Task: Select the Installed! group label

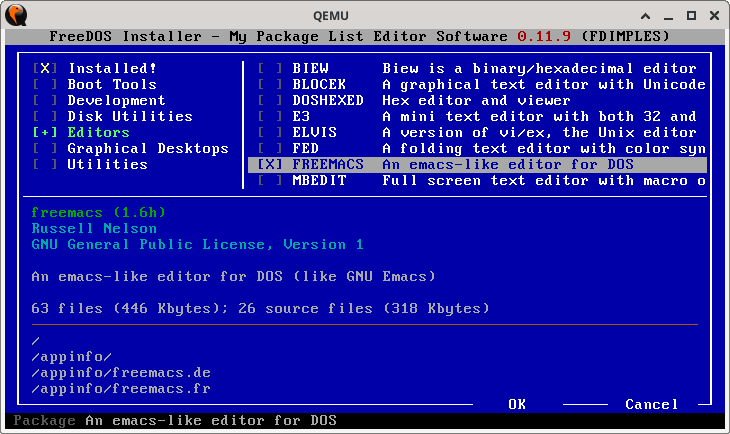Action: point(112,68)
